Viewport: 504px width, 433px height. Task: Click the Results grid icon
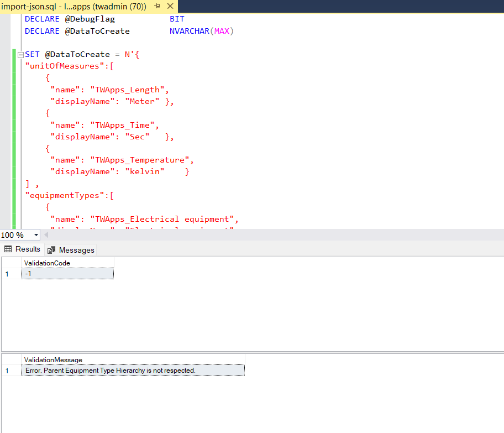pos(8,249)
